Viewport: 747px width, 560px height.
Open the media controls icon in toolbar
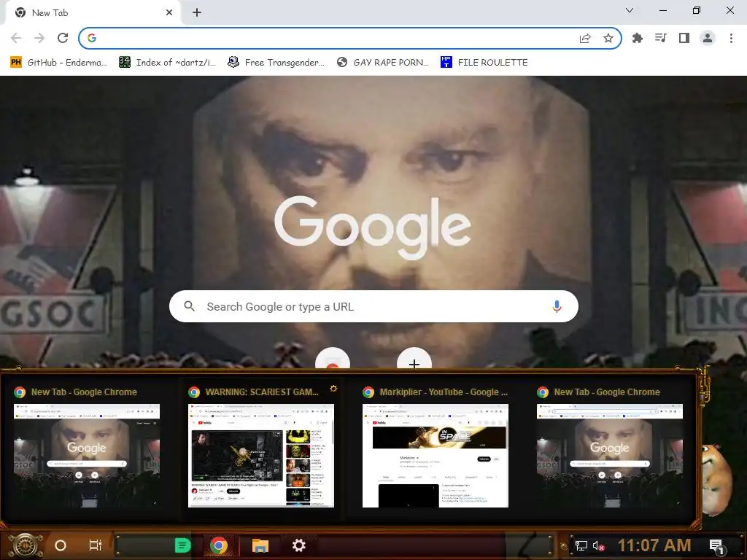pos(661,38)
